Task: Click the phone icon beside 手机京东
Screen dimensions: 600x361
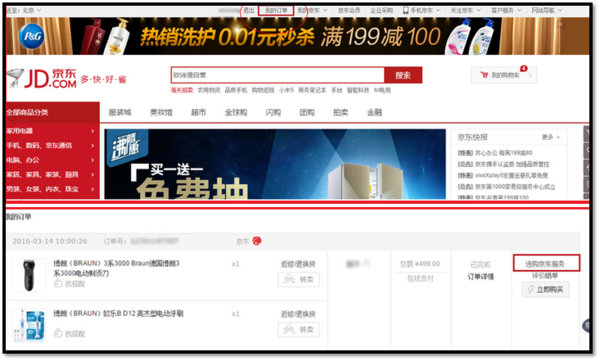Action: pyautogui.click(x=405, y=10)
